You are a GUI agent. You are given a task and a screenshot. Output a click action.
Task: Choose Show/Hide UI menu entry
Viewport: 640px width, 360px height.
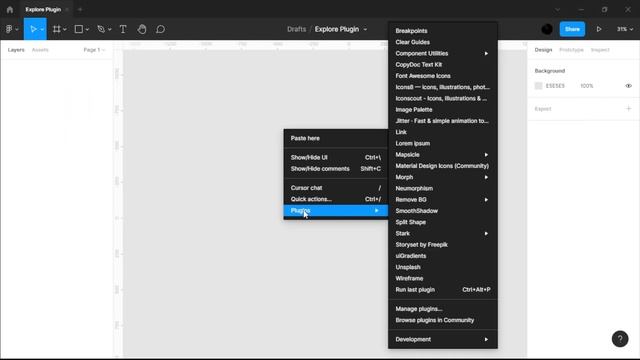336,158
